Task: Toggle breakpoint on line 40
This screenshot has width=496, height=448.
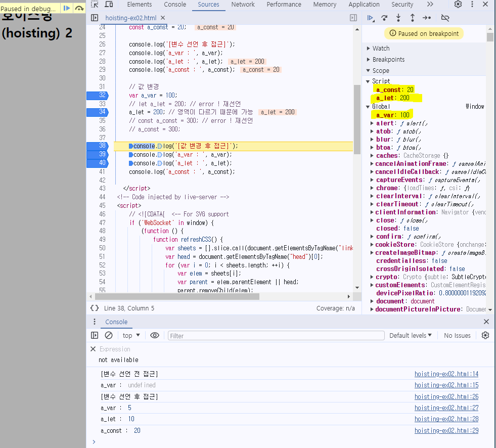Action: click(x=98, y=163)
